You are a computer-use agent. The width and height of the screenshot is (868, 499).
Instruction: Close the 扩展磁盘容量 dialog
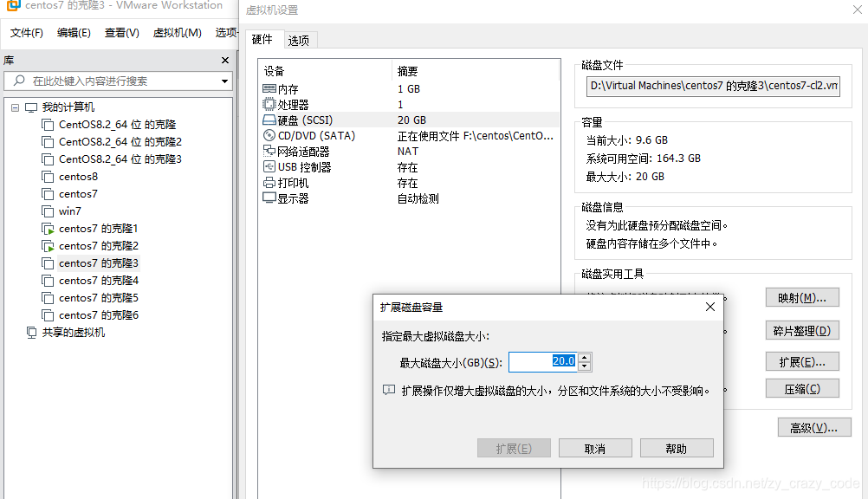tap(710, 307)
